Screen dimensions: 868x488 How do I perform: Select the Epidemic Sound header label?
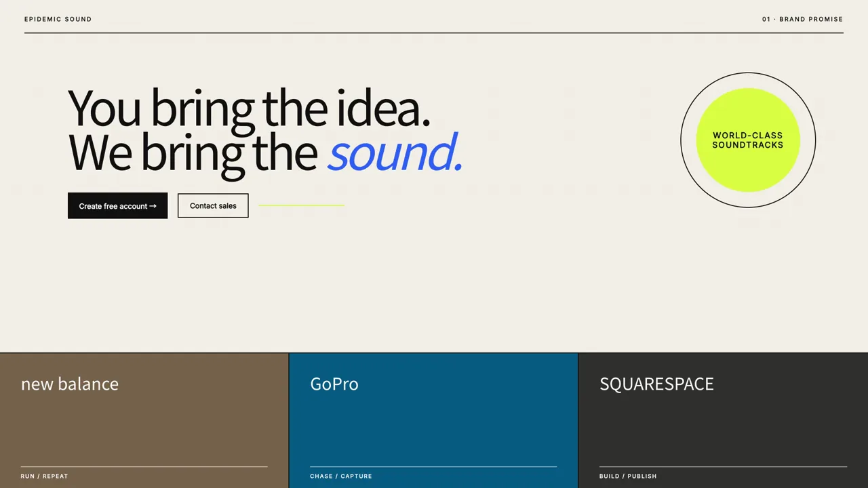click(58, 19)
